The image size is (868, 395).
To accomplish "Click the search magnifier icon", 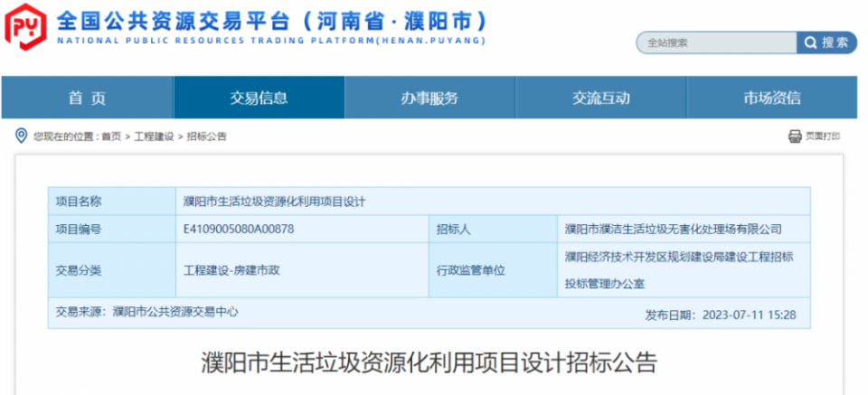I will 809,42.
